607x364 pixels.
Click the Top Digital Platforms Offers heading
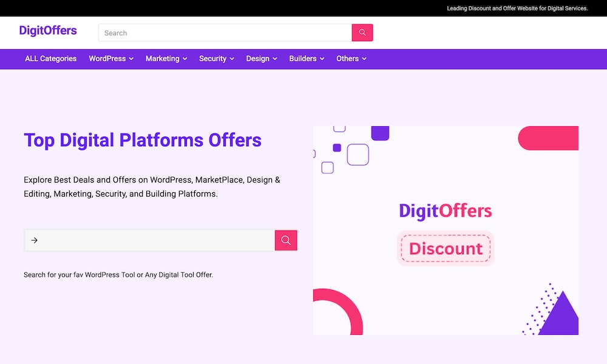point(143,140)
